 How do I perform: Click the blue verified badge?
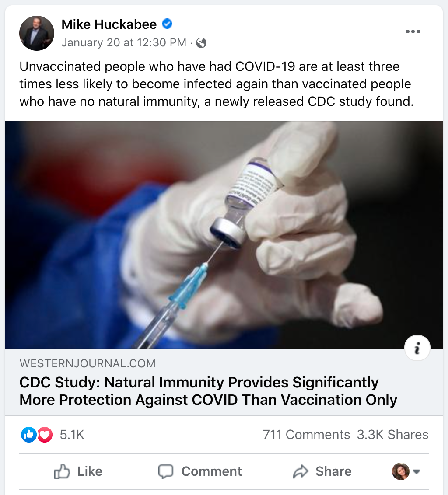(x=167, y=24)
